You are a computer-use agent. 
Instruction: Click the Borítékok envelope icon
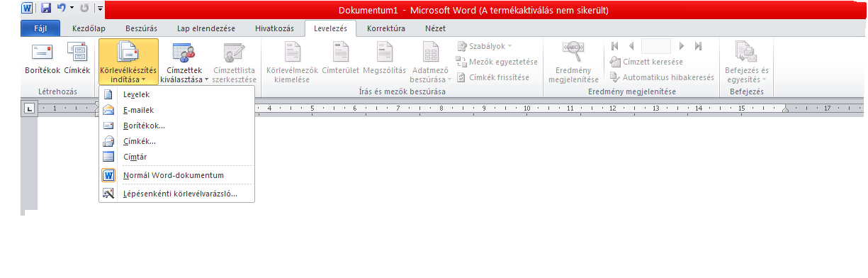(43, 52)
